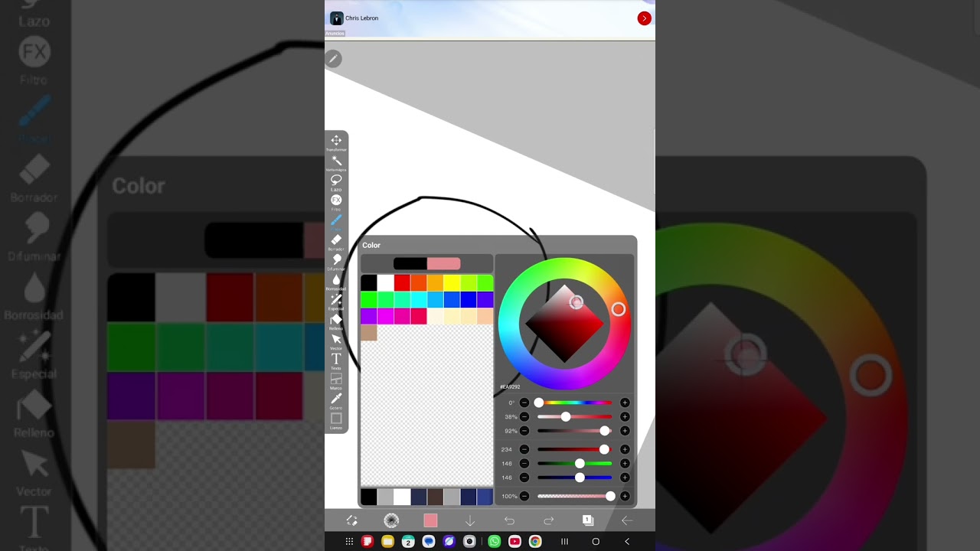The image size is (980, 551).
Task: Select the Borrosidad blur tool
Action: pos(336,282)
